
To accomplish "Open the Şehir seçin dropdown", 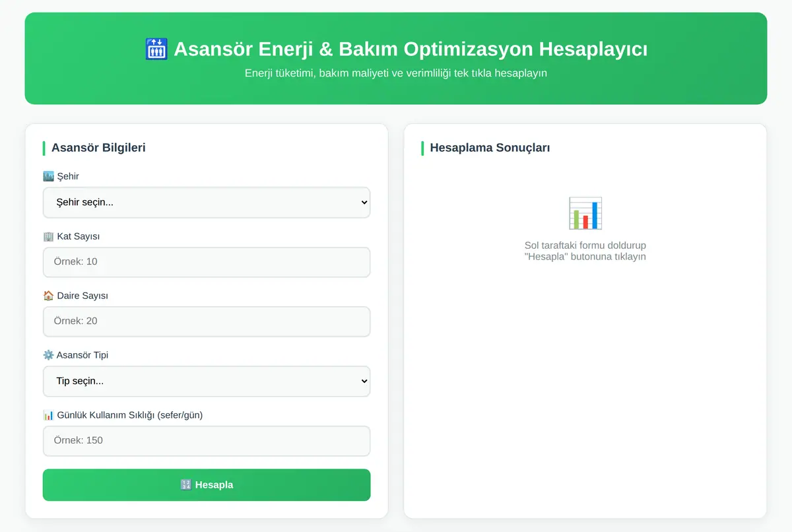I will click(x=207, y=202).
